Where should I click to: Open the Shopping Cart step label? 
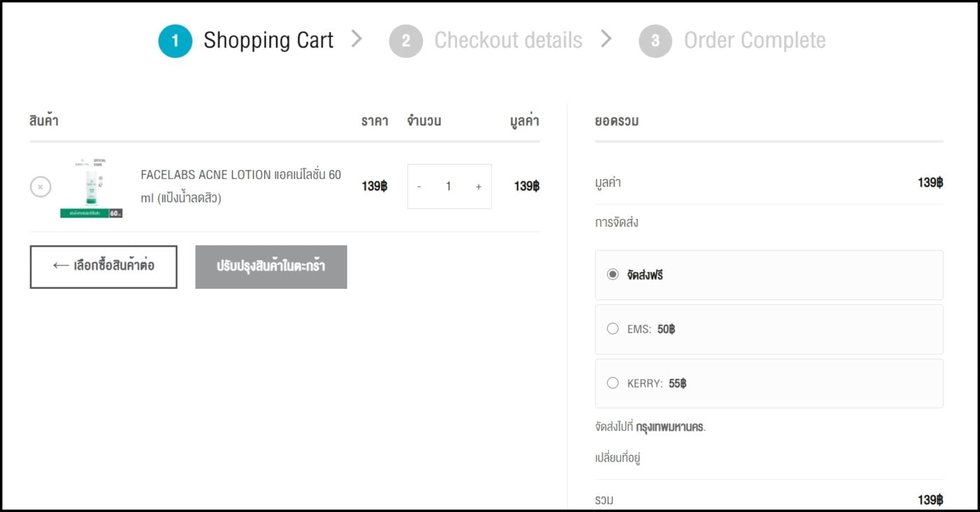pos(268,41)
